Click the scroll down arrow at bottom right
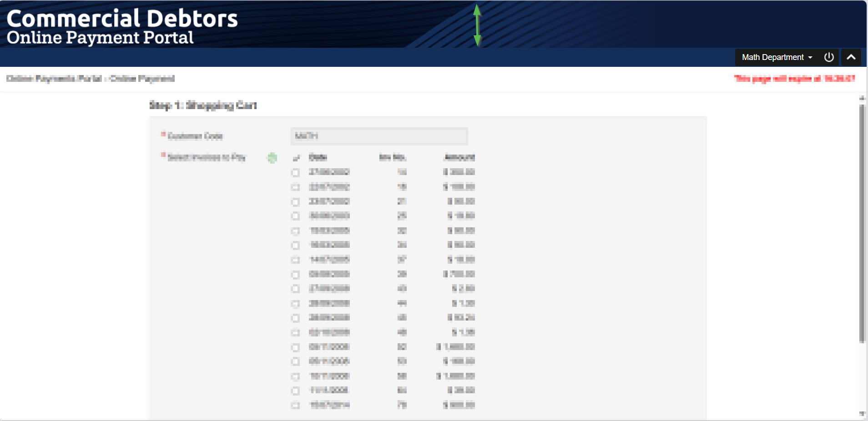Screen dimensions: 868x421 coord(862,414)
